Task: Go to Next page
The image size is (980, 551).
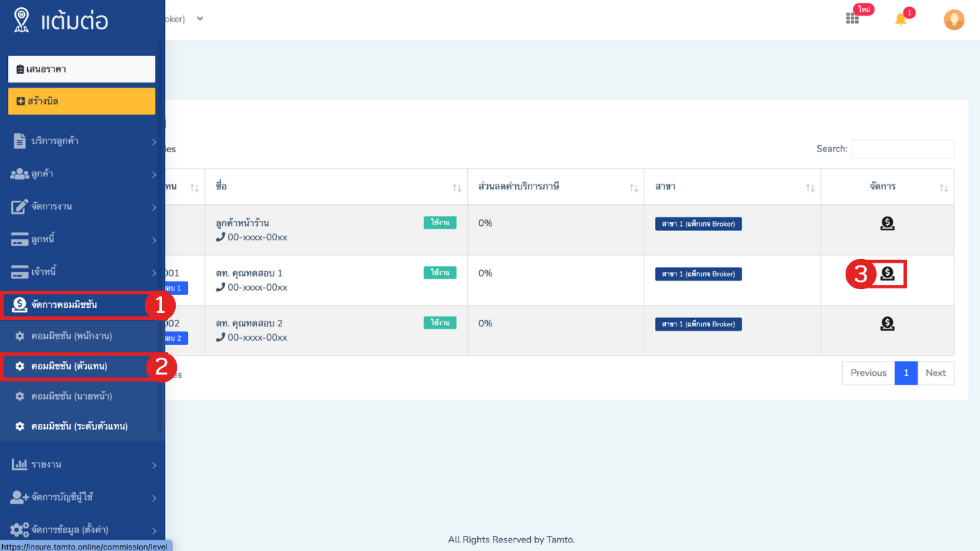Action: pos(936,373)
